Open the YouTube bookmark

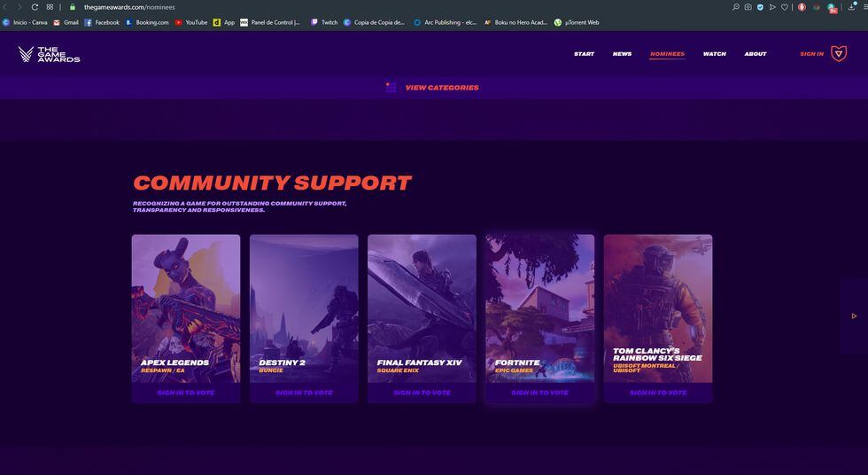pyautogui.click(x=190, y=22)
